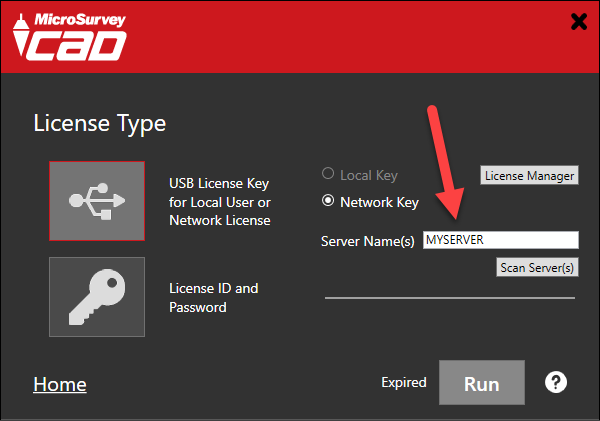600x421 pixels.
Task: Click the 'License Type' heading
Action: click(99, 124)
